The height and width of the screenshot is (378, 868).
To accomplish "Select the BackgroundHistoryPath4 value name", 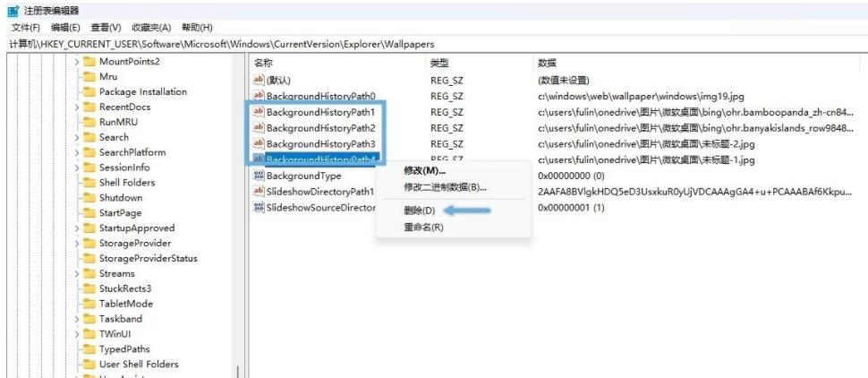I will (321, 160).
